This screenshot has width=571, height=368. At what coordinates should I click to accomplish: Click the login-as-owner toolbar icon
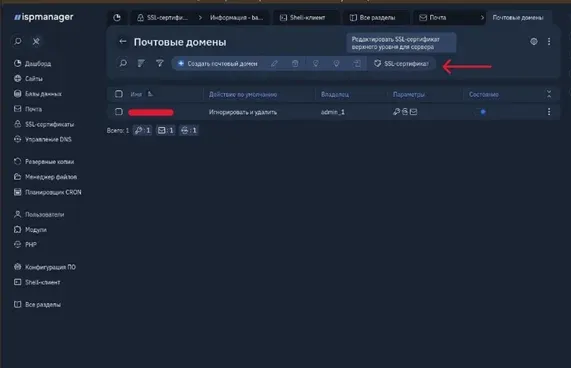point(357,63)
